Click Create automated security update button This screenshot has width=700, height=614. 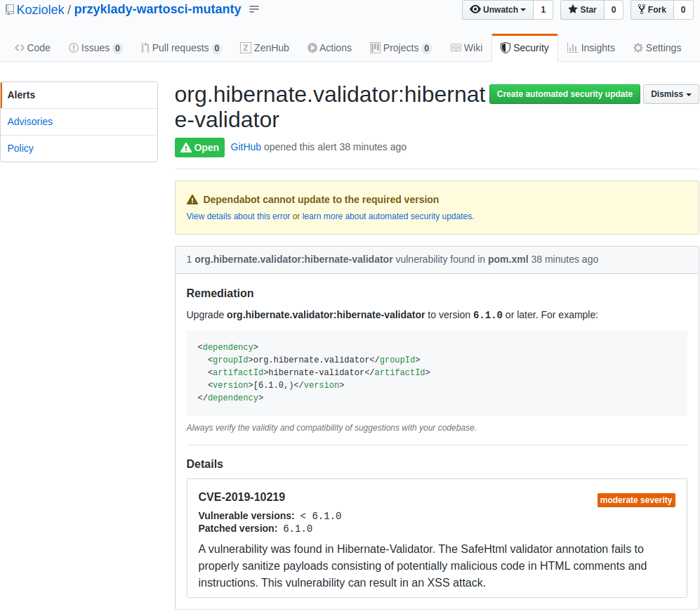[x=564, y=94]
